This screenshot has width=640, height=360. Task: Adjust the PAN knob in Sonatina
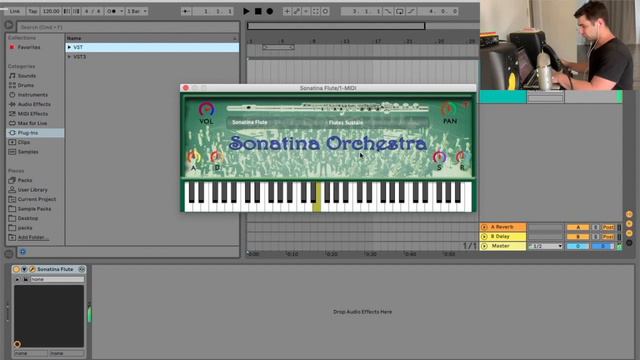[449, 109]
